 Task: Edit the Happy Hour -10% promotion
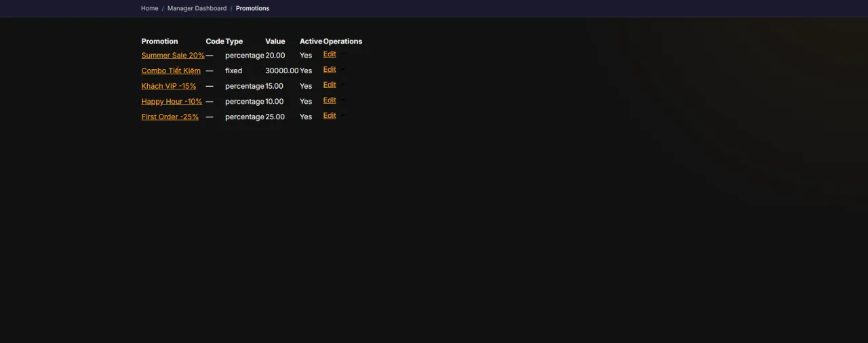[330, 100]
